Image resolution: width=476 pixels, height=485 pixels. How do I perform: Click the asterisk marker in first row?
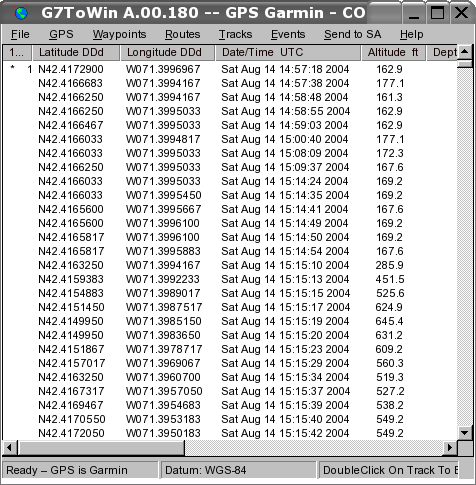pyautogui.click(x=13, y=68)
